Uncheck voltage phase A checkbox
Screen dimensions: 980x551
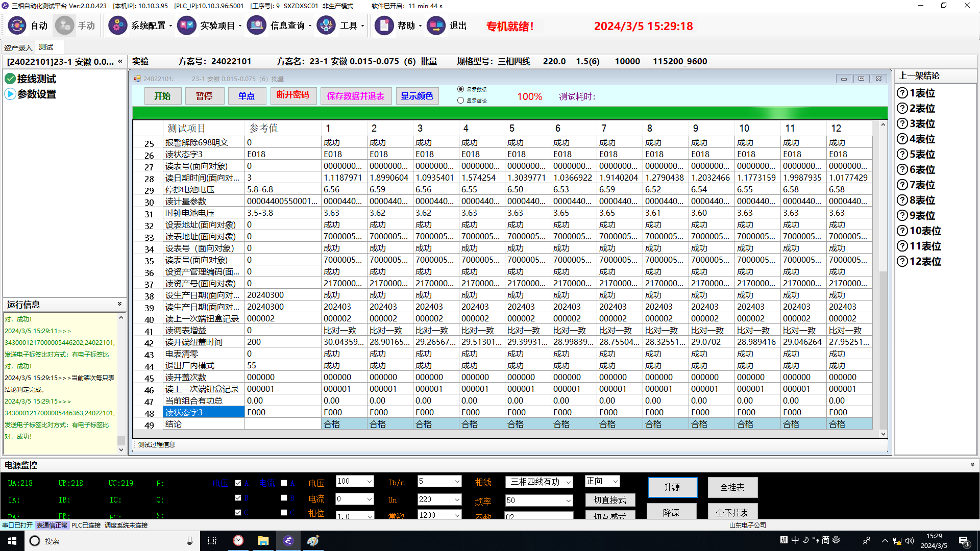(x=238, y=483)
